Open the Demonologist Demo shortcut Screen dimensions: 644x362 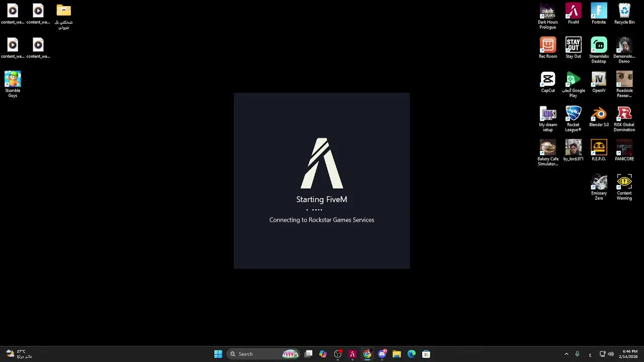624,50
